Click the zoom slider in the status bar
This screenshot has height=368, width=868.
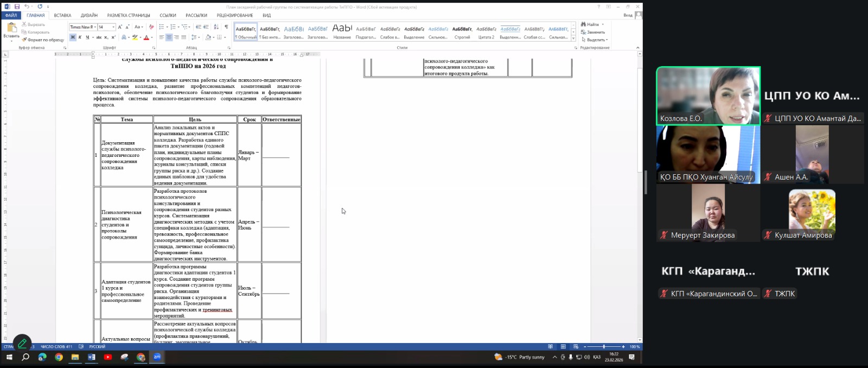coord(604,347)
